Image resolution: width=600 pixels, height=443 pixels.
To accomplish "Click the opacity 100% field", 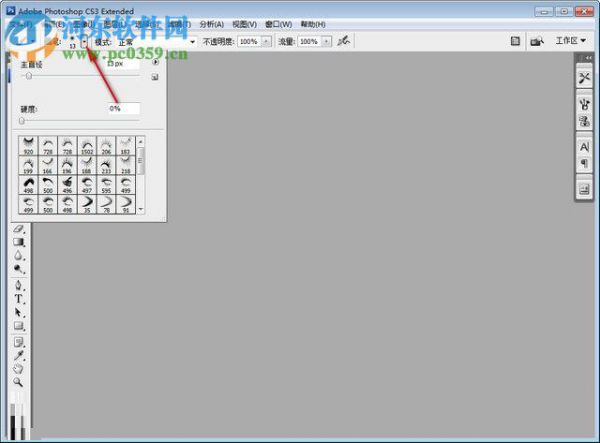I will [249, 41].
